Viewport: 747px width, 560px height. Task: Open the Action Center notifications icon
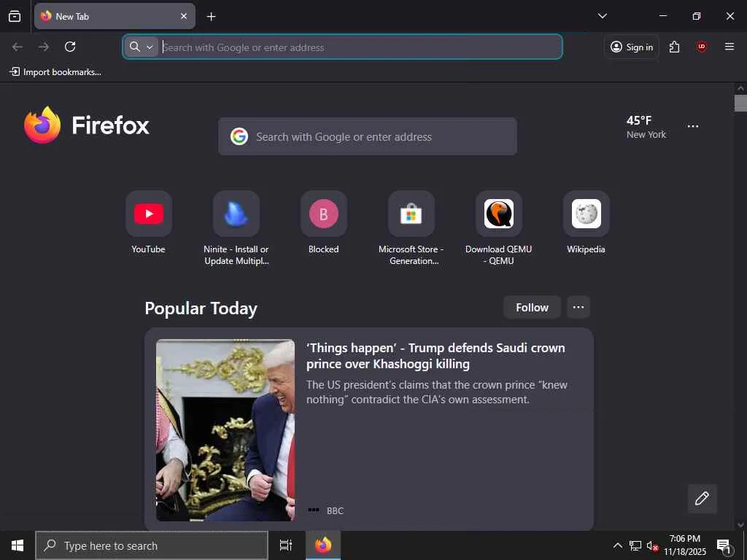click(724, 546)
